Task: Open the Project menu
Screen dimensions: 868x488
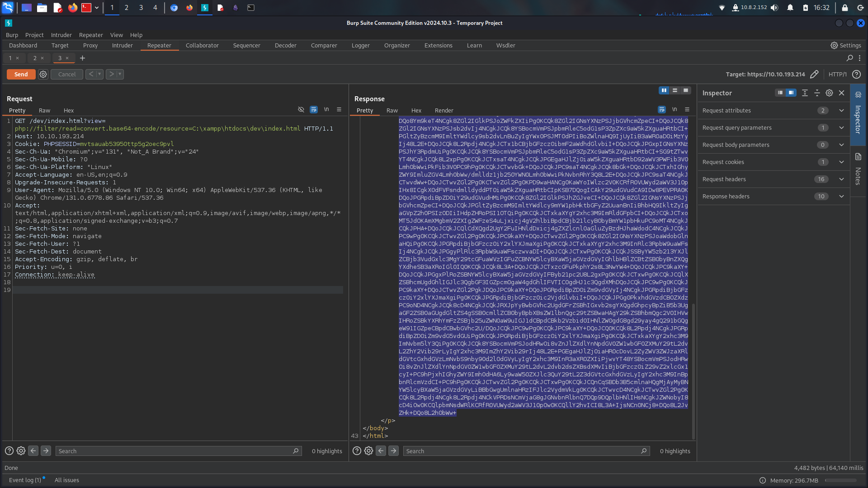Action: (34, 35)
